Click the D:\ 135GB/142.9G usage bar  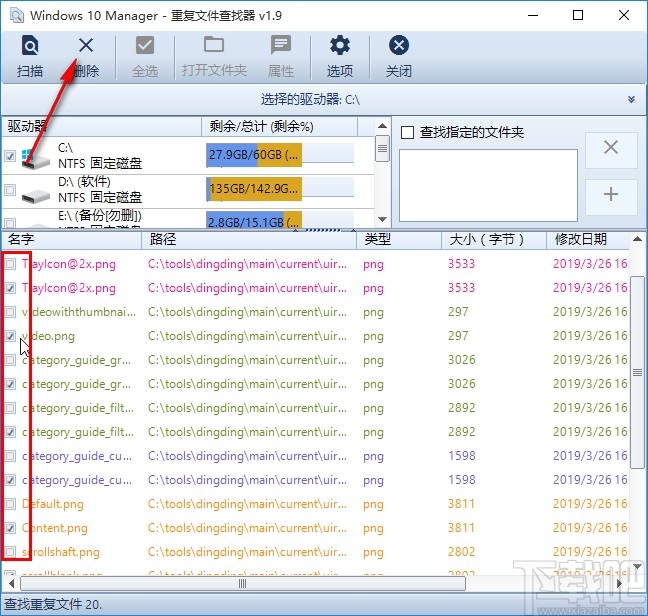point(280,189)
